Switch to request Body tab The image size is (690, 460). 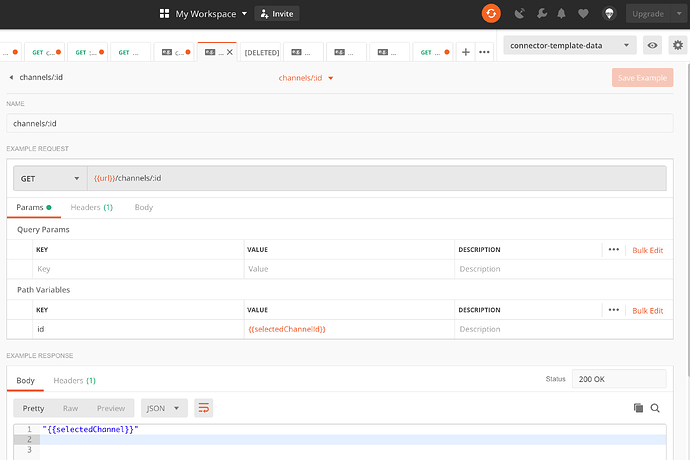pyautogui.click(x=144, y=207)
